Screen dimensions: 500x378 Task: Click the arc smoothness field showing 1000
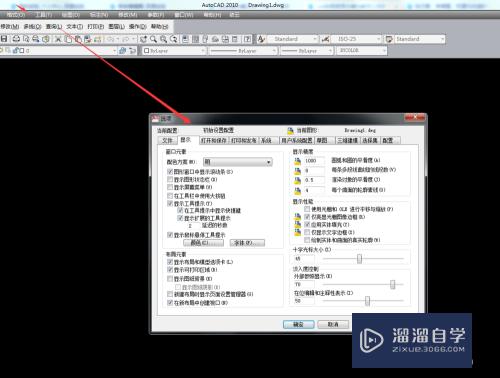pyautogui.click(x=314, y=161)
